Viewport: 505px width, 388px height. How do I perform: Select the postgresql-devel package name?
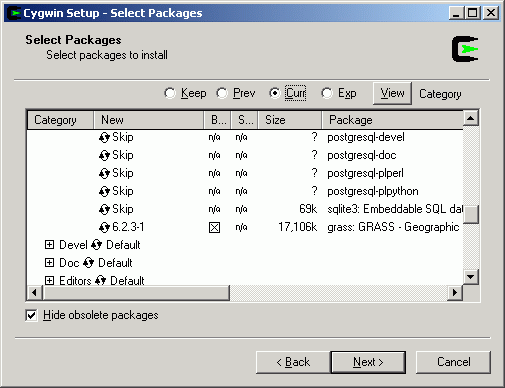tap(366, 137)
